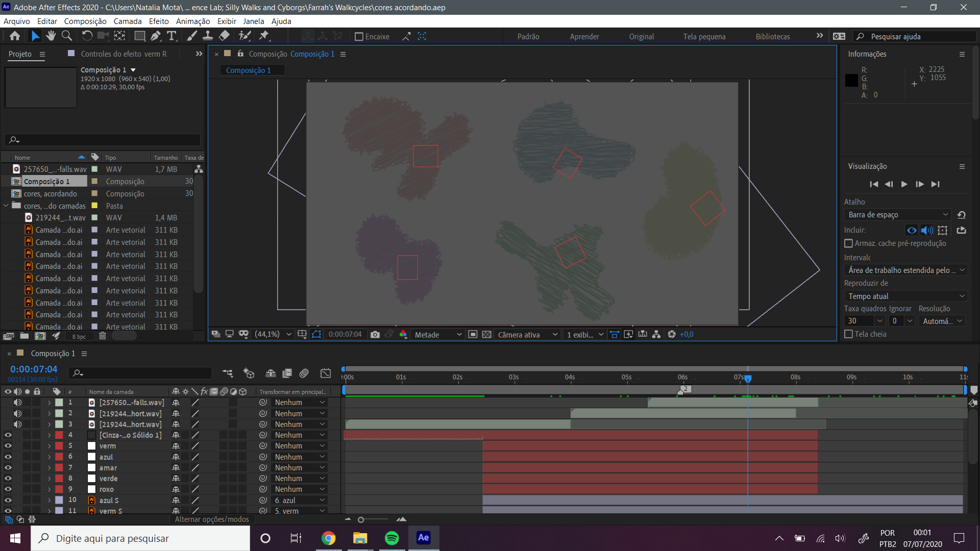Select the Horizontal Type tool
This screenshot has width=980, height=551.
coord(171,36)
